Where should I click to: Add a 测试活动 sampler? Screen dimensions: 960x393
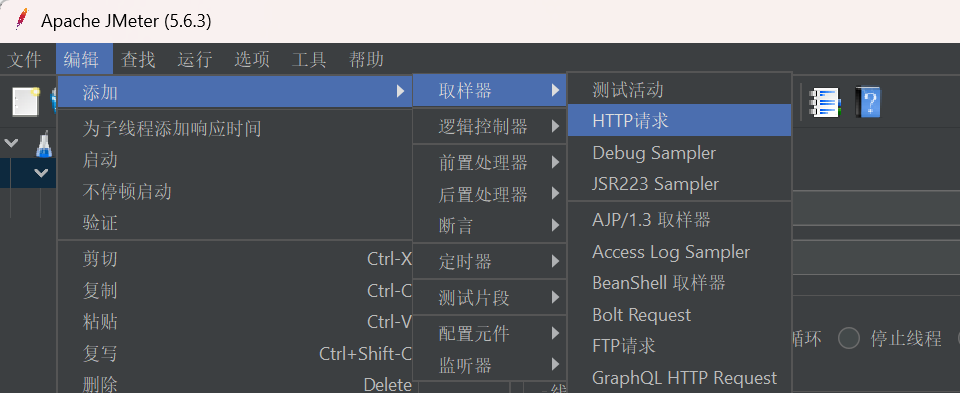(x=680, y=90)
